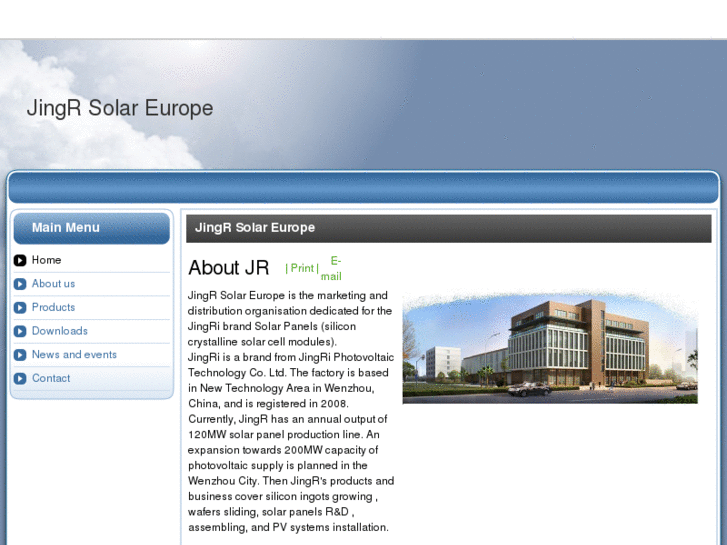The image size is (727, 545).
Task: Click the Main Menu header
Action: (92, 228)
